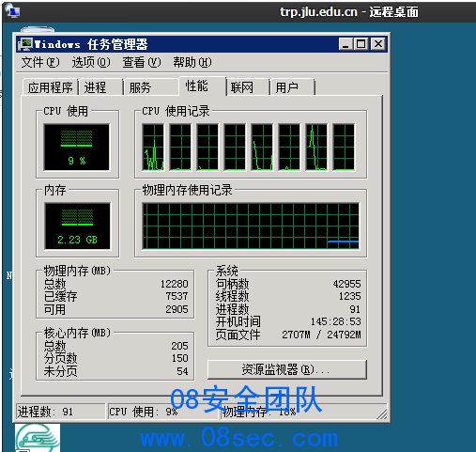Click the Task Manager title bar icon
Image resolution: width=476 pixels, height=452 pixels.
25,44
